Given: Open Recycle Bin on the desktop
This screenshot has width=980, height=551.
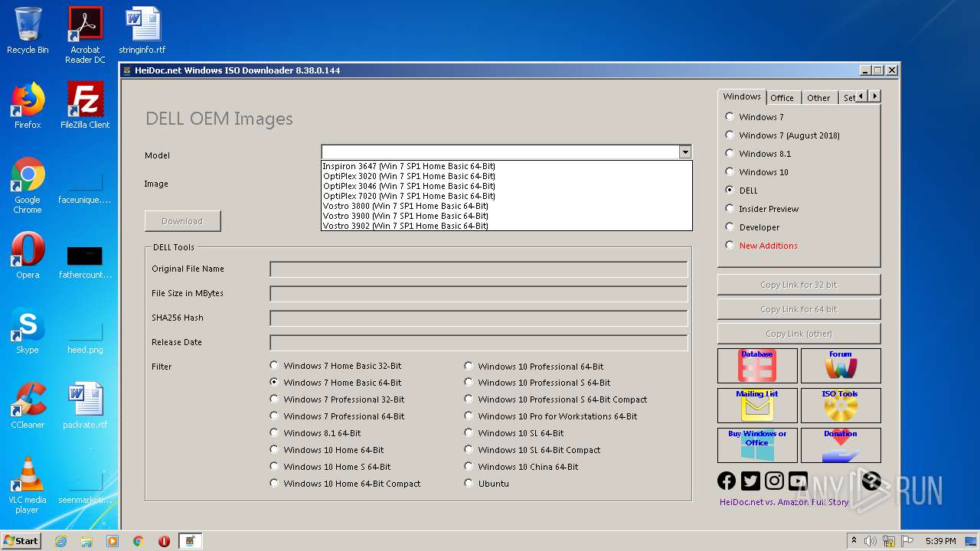Looking at the screenshot, I should [28, 31].
